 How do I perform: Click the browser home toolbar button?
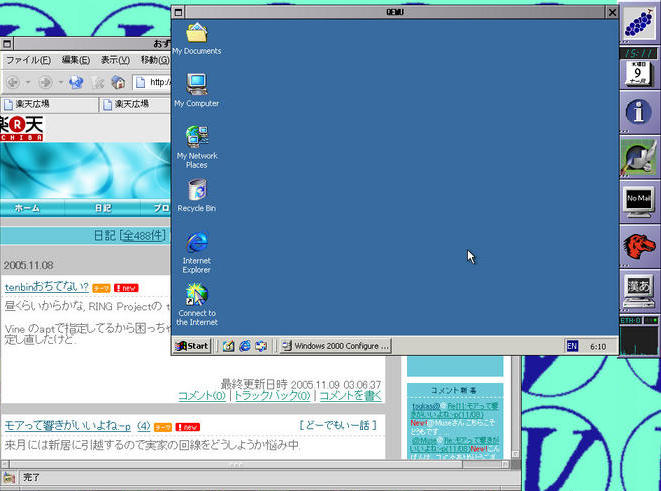click(x=118, y=82)
